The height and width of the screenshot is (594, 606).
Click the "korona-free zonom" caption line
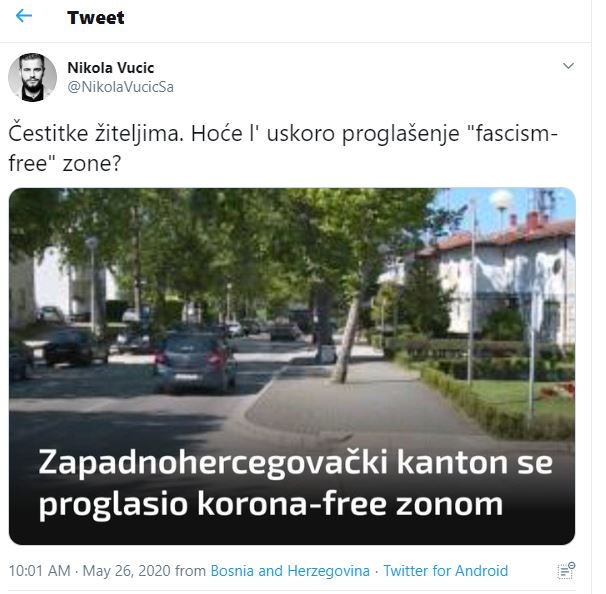tap(351, 504)
